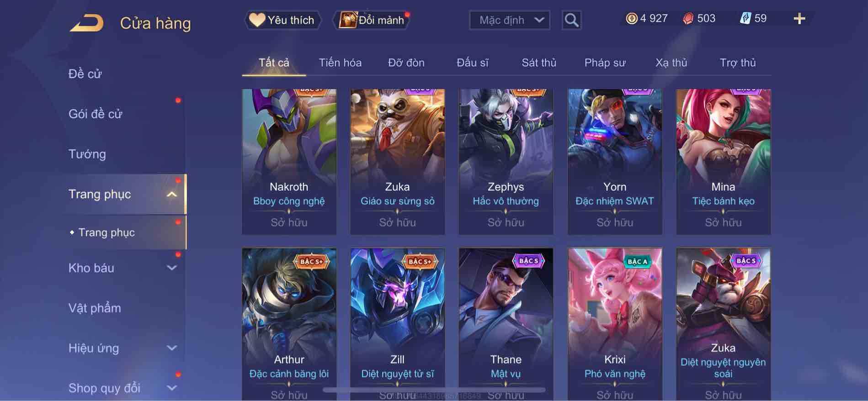Image resolution: width=868 pixels, height=401 pixels.
Task: Expand the Hiệu ứng sidebar section
Action: [x=172, y=348]
